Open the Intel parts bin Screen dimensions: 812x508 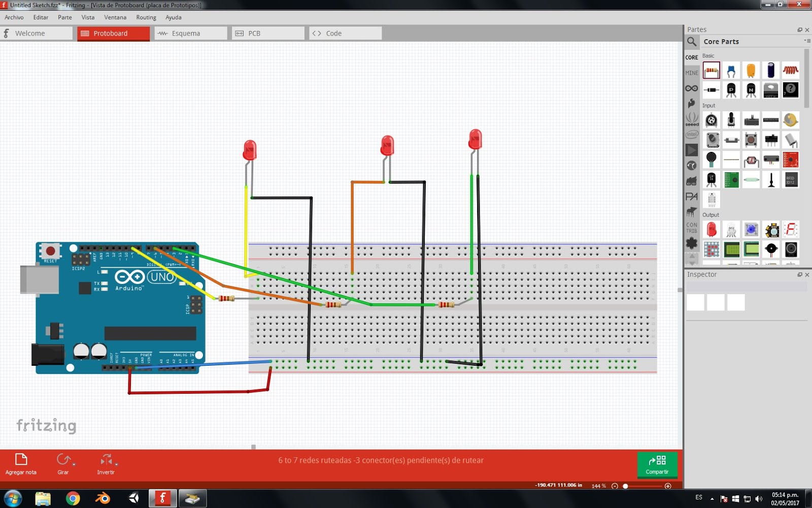692,135
